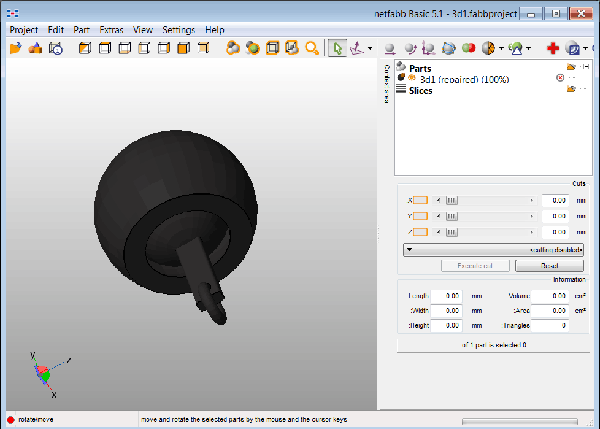Toggle the X cut orange box
Image resolution: width=600 pixels, height=429 pixels.
click(420, 200)
